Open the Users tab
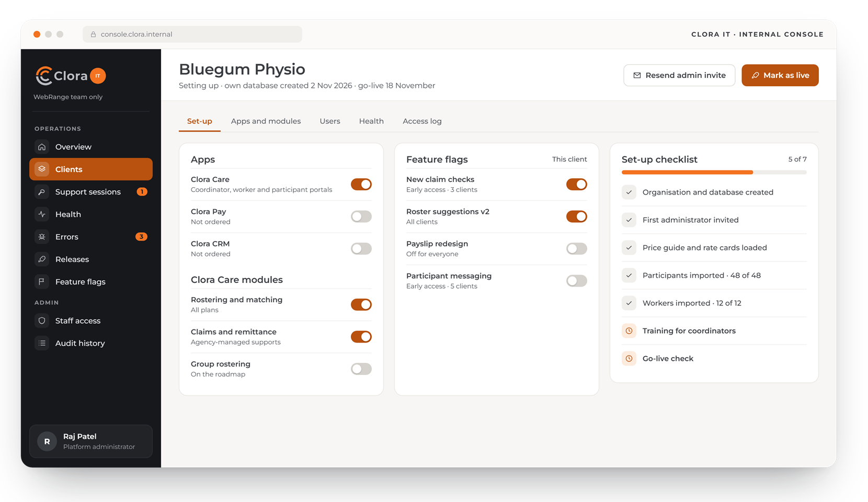The width and height of the screenshot is (868, 502). [330, 121]
